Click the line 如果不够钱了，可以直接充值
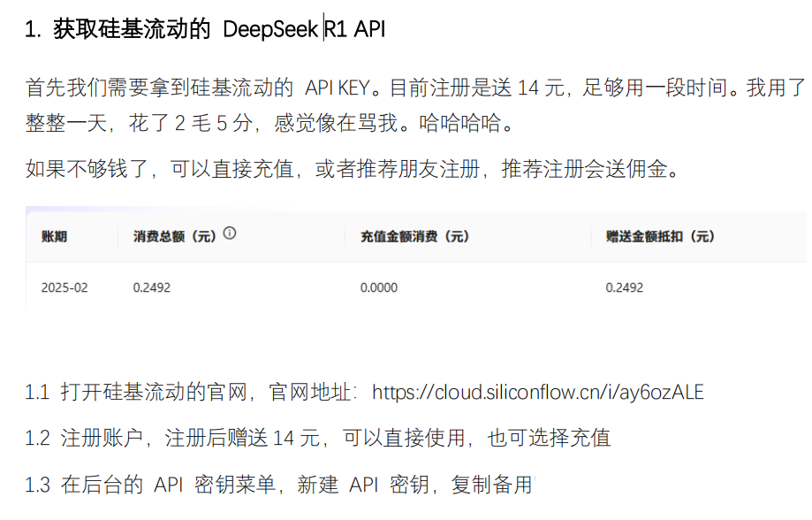 (x=353, y=169)
